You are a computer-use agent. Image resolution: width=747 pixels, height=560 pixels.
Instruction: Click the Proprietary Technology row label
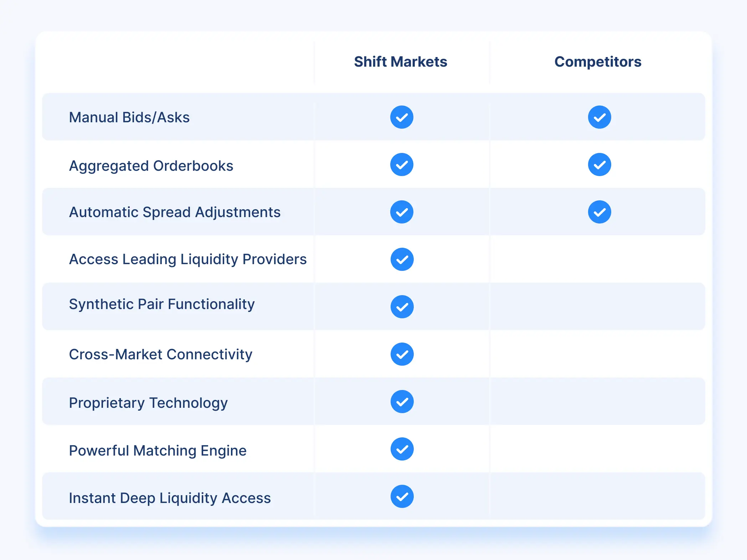click(x=149, y=402)
